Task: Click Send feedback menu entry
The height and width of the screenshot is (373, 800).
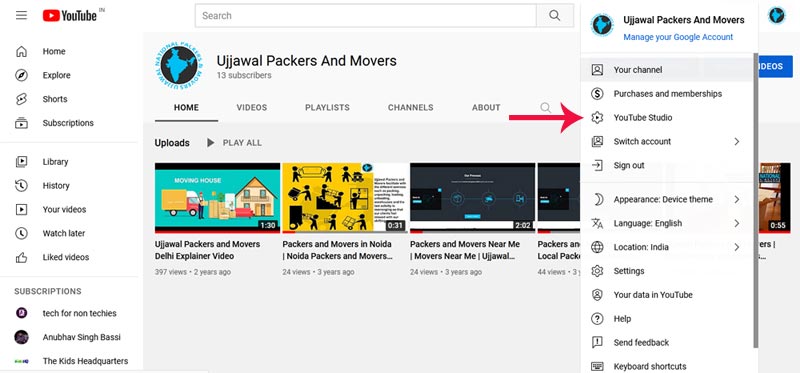Action: [x=667, y=343]
